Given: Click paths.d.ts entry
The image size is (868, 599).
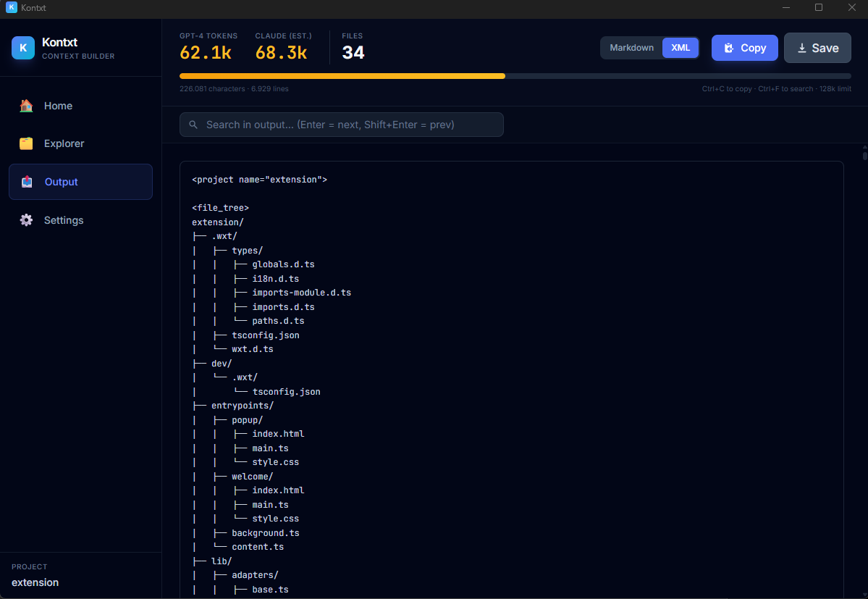Looking at the screenshot, I should pyautogui.click(x=279, y=321).
